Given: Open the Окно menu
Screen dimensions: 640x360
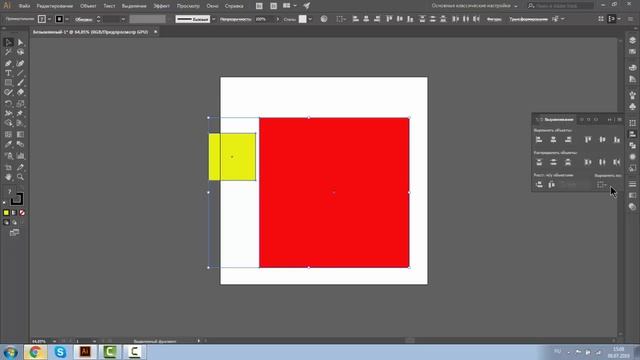Looking at the screenshot, I should point(212,6).
